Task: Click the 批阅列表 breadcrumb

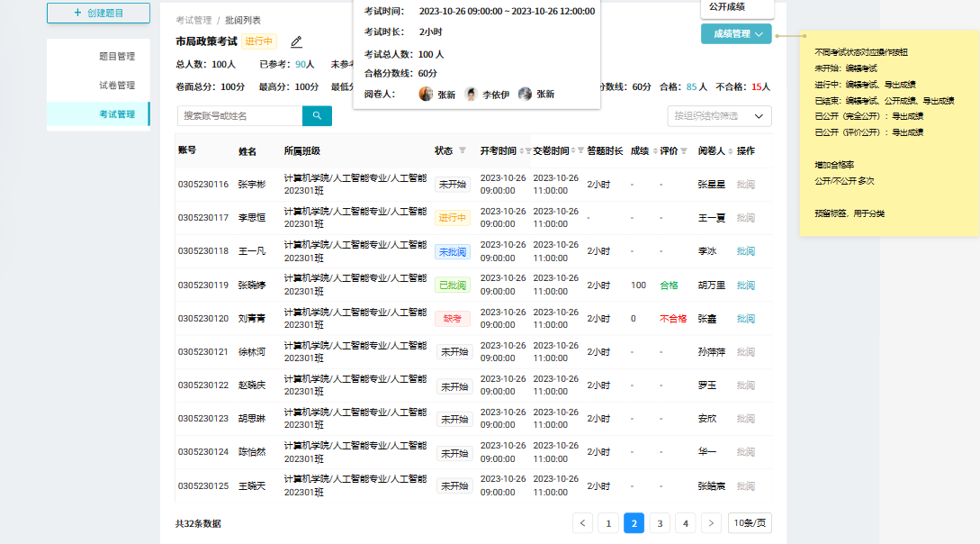Action: [243, 20]
